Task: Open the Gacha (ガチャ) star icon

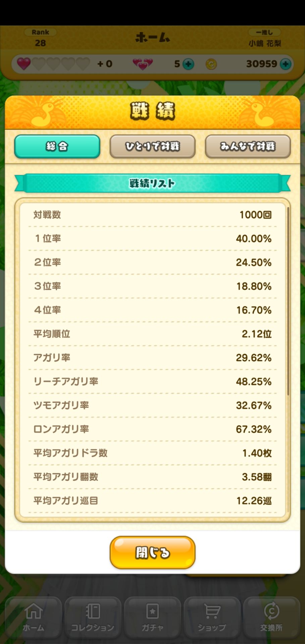Action: pos(152,616)
